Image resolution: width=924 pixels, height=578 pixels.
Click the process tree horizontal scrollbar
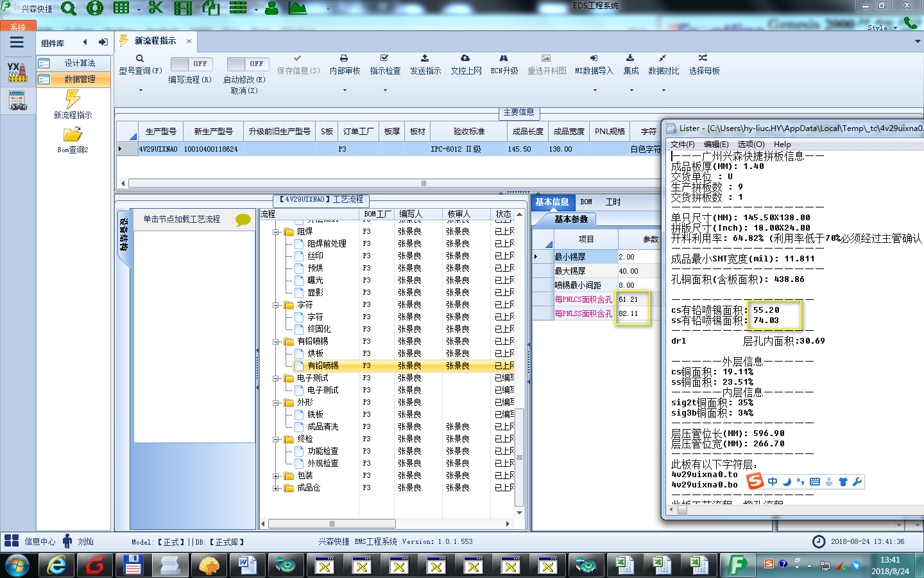[332, 523]
